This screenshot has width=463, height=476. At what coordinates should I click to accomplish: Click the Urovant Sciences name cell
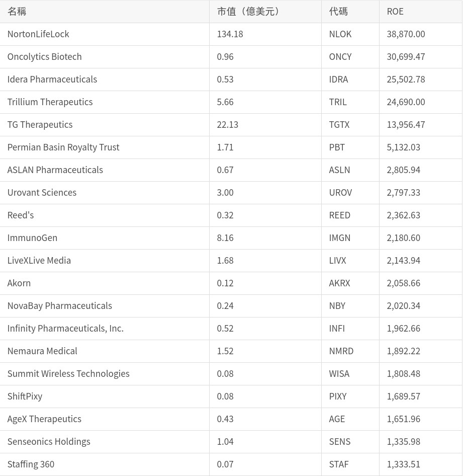pos(42,193)
